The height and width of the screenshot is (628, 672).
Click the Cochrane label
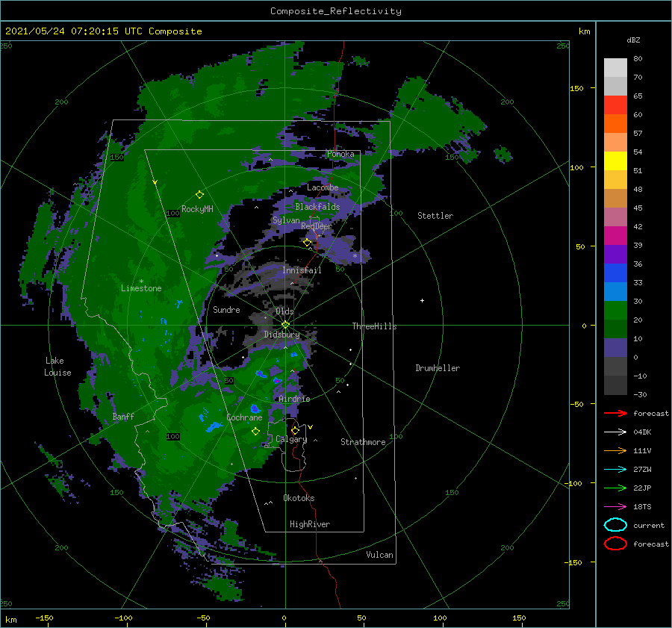coord(244,417)
